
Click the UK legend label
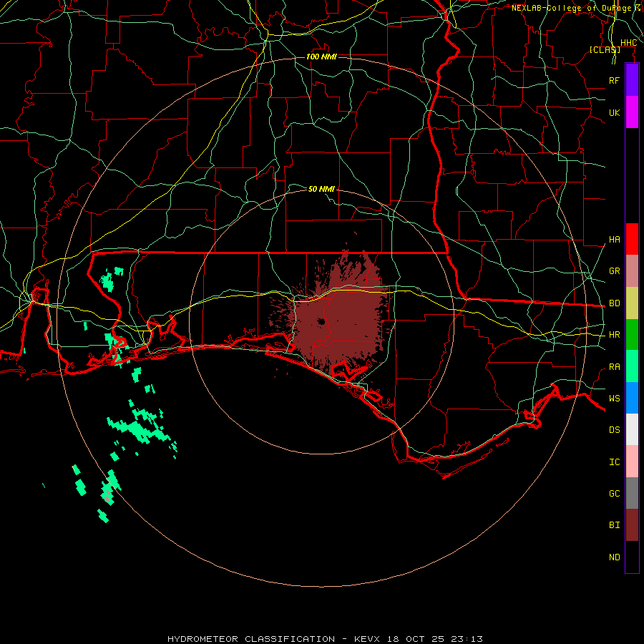pyautogui.click(x=614, y=112)
